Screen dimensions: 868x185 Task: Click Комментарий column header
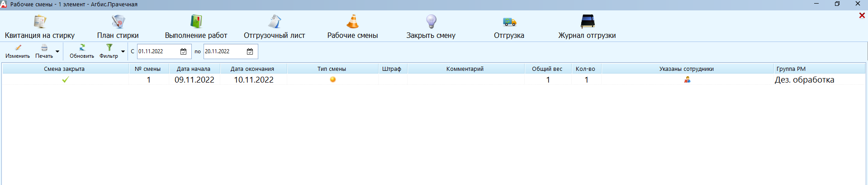point(465,69)
